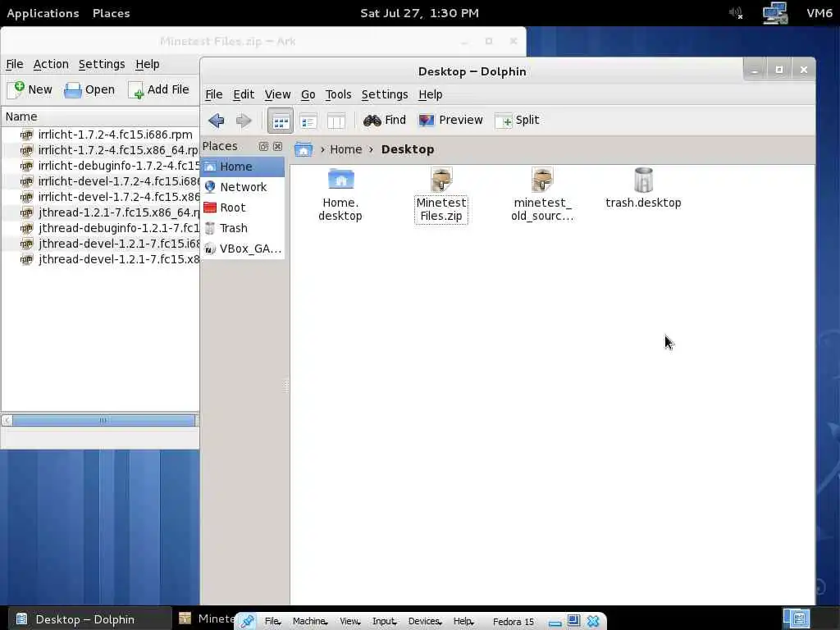The image size is (840, 630).
Task: Open VirtualBox View menu in mini toolbar
Action: click(x=349, y=622)
